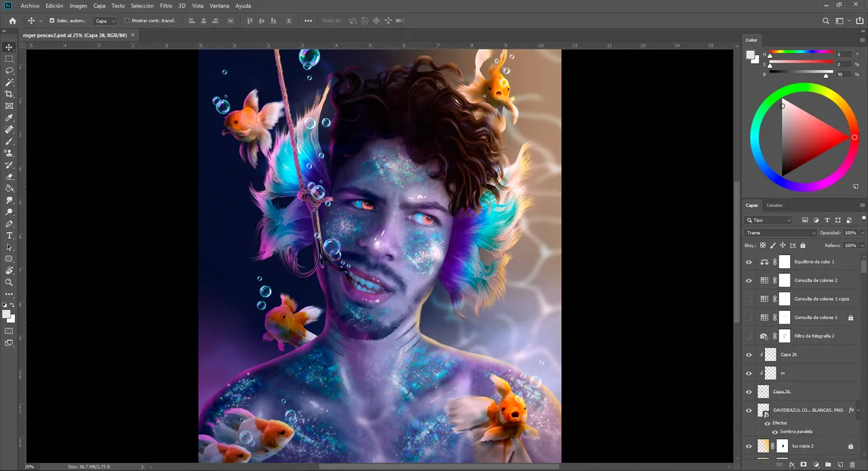Click the lock all padlock icon

(x=803, y=245)
